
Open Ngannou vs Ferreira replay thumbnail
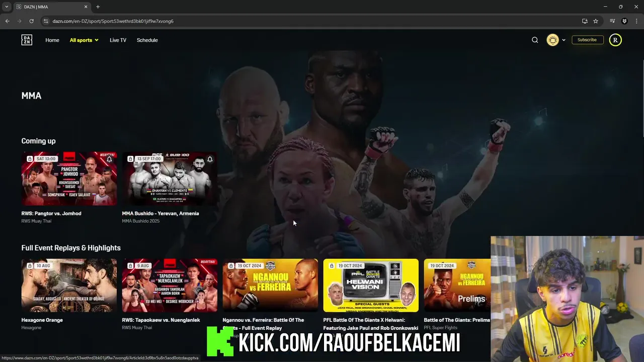pyautogui.click(x=270, y=285)
